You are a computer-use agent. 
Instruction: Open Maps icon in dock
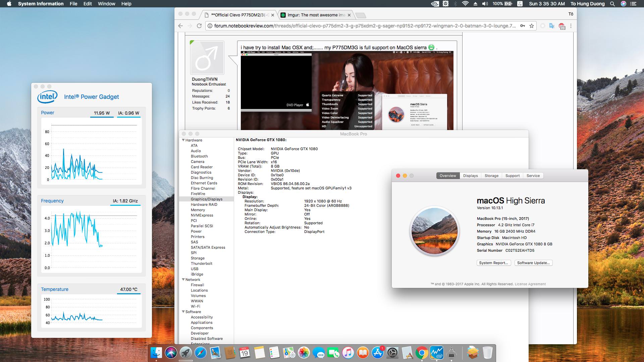289,353
